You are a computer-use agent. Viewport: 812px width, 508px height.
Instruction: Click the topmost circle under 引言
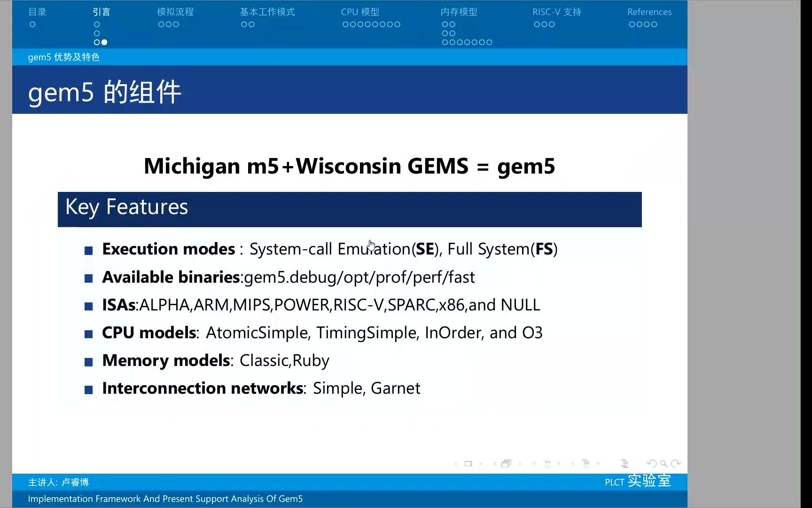[x=97, y=24]
